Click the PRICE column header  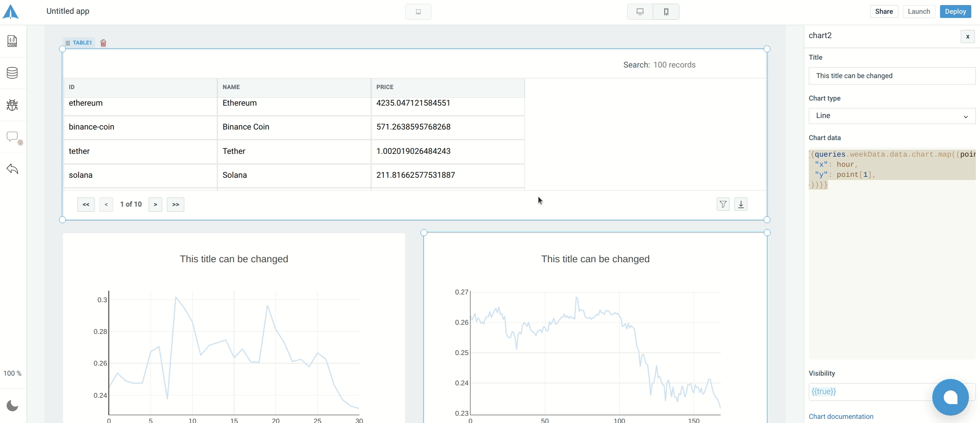(x=448, y=87)
